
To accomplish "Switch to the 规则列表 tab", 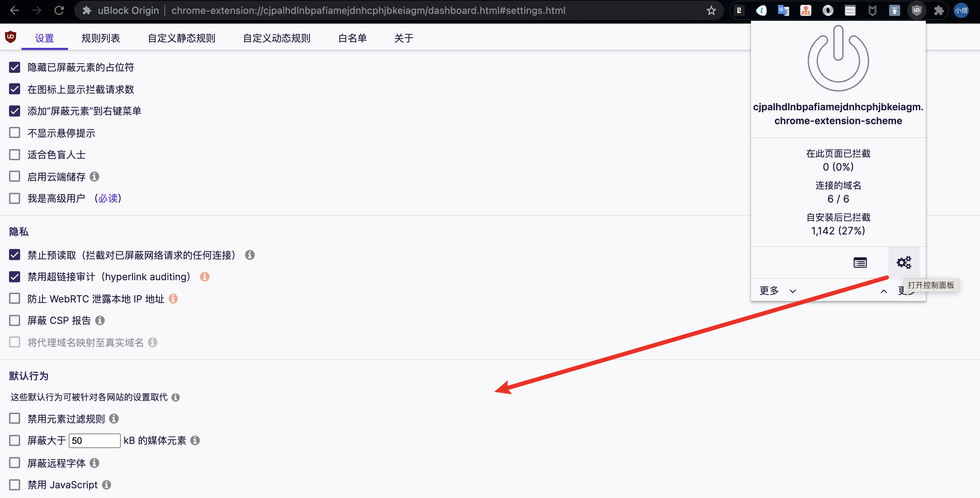I will [100, 38].
